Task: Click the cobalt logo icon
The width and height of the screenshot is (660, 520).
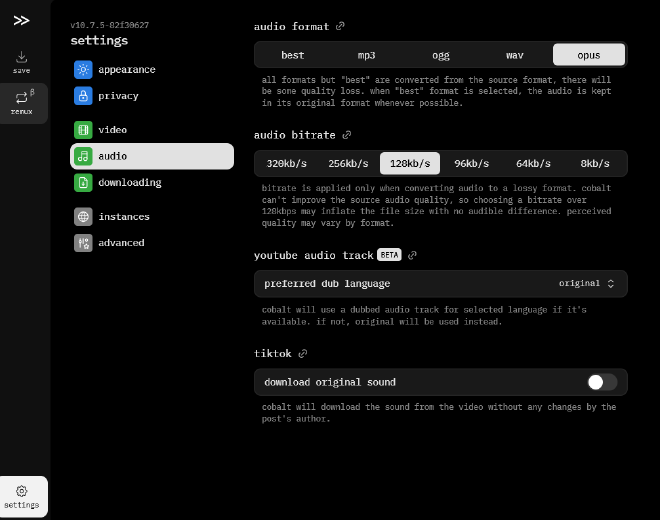Action: [21, 20]
